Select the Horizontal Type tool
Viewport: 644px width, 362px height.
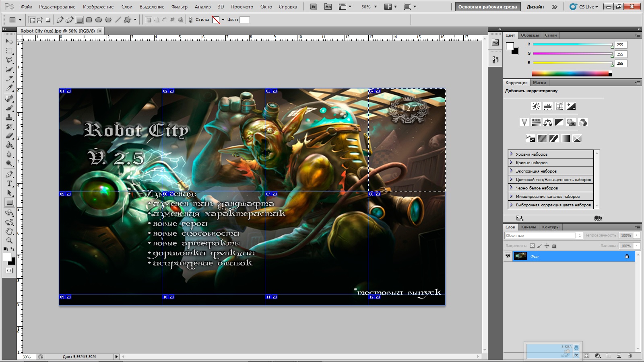(x=9, y=183)
